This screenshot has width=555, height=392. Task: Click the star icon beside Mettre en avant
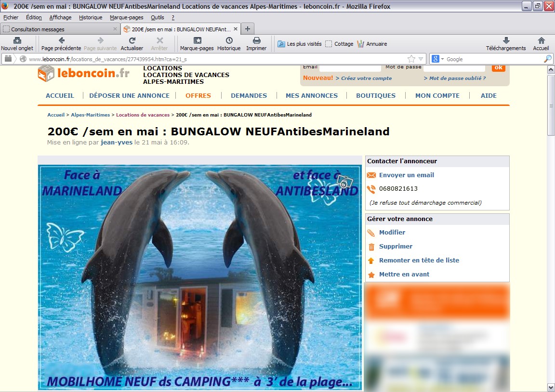tap(371, 275)
